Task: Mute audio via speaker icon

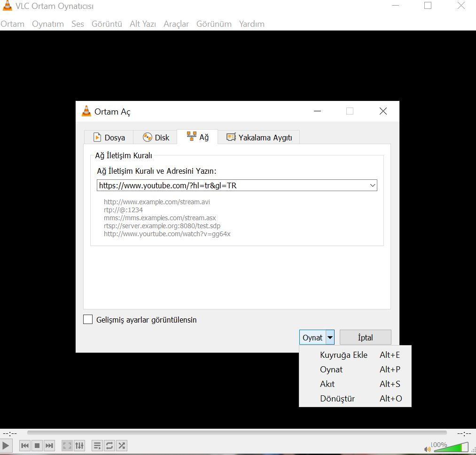Action: coord(427,449)
